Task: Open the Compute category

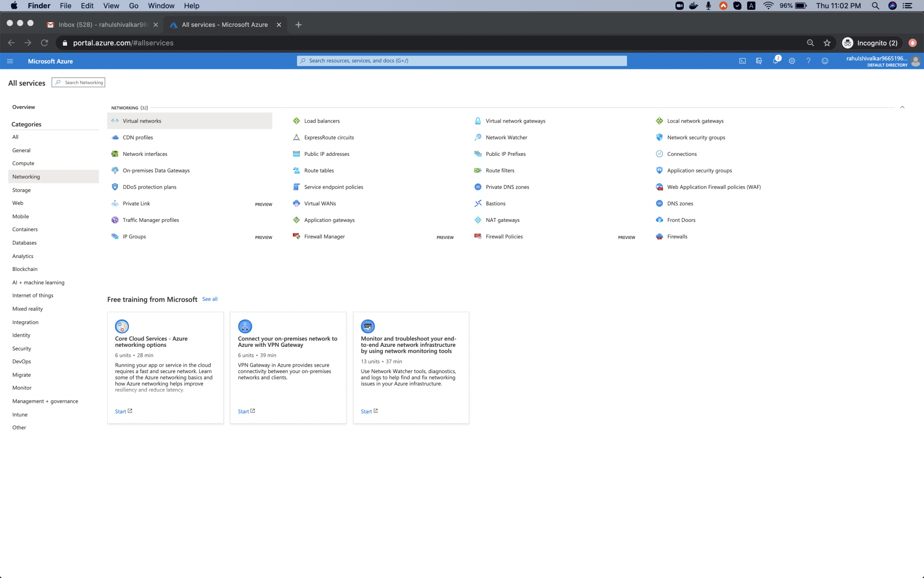Action: click(23, 163)
